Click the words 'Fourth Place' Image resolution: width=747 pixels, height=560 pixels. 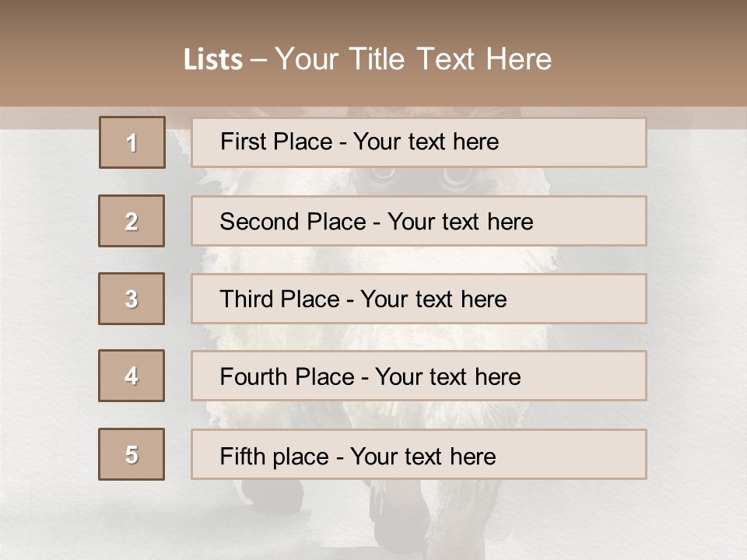[x=286, y=377]
